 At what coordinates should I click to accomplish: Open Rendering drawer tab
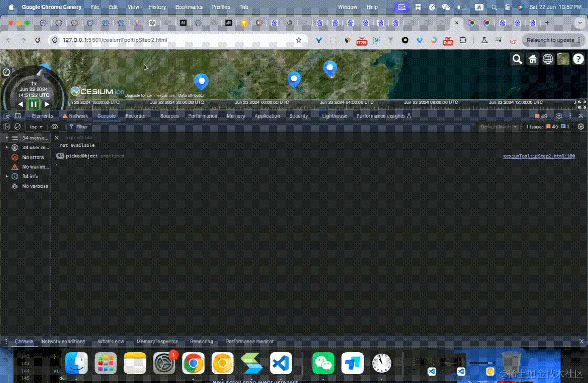pos(201,342)
